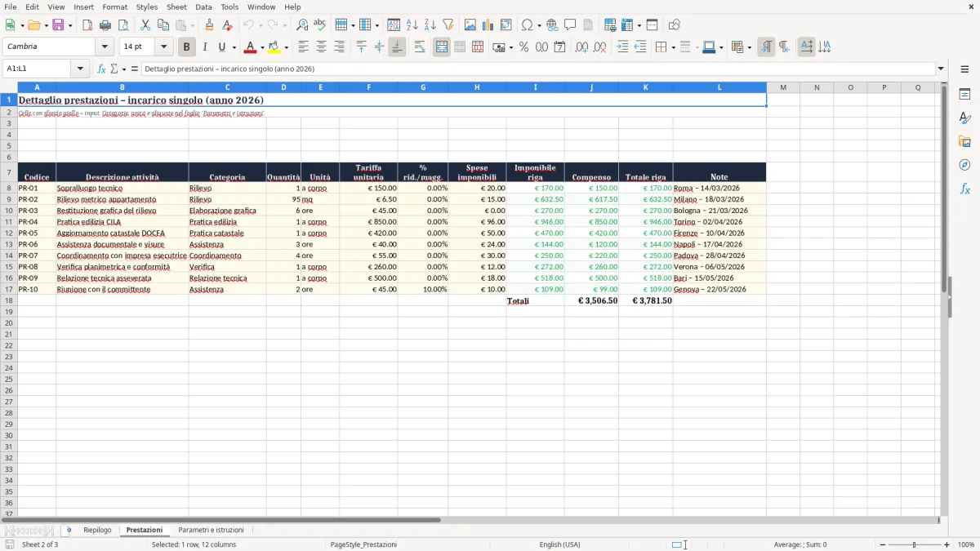Insert a comment
Viewport: 980px width, 551px height.
click(x=570, y=25)
